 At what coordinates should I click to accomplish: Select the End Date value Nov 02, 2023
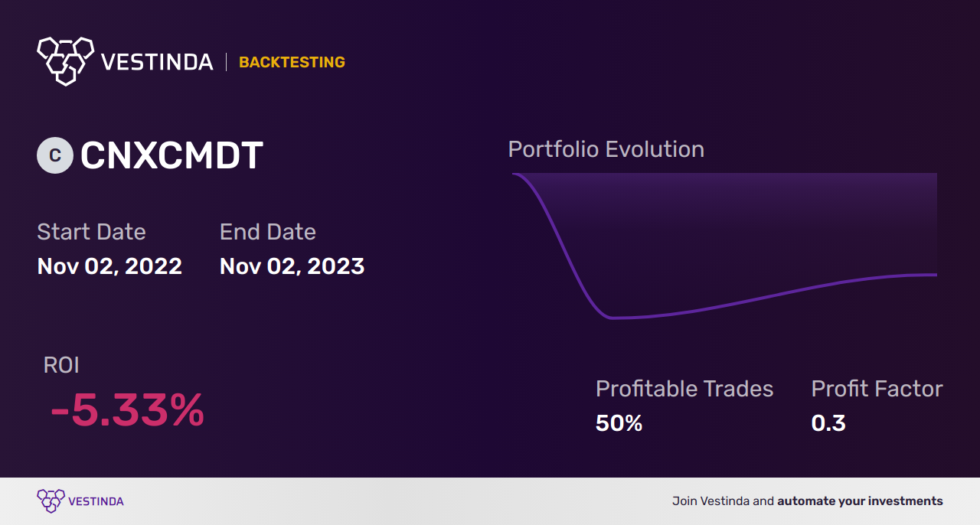click(292, 266)
